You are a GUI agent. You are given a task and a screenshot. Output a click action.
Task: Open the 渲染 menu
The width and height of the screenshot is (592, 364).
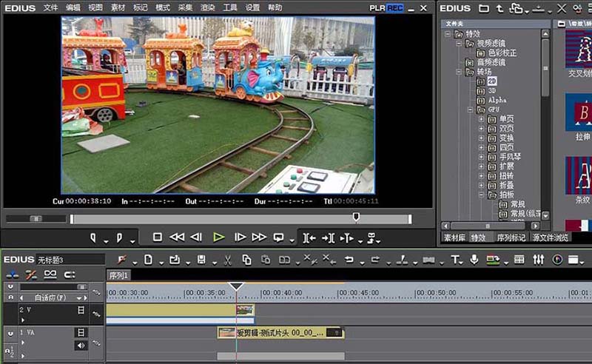pyautogui.click(x=207, y=7)
